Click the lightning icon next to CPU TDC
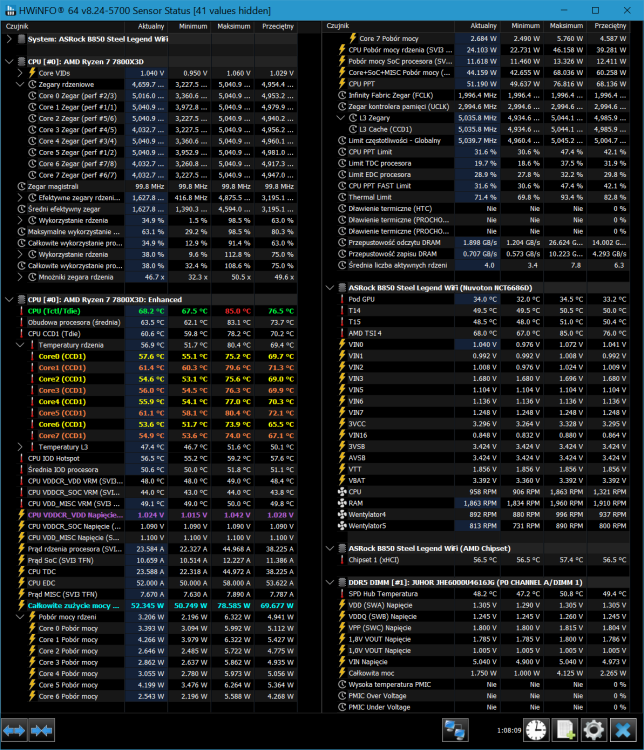The image size is (644, 750). click(x=22, y=572)
